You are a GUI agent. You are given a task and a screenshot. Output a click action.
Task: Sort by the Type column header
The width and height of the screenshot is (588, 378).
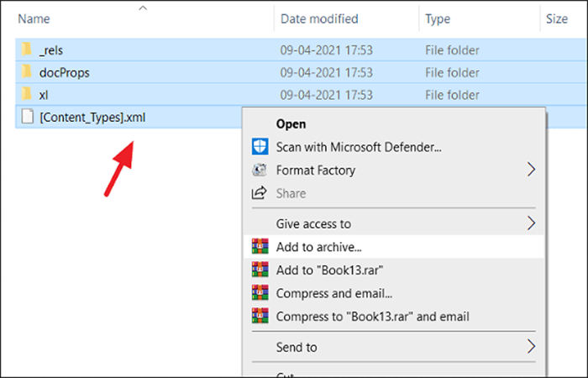pyautogui.click(x=438, y=18)
